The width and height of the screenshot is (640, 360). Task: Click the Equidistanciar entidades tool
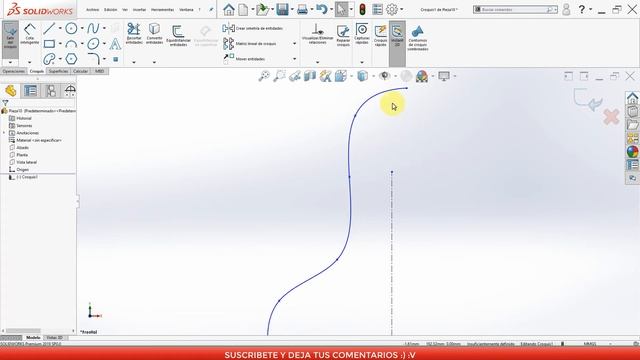point(178,35)
